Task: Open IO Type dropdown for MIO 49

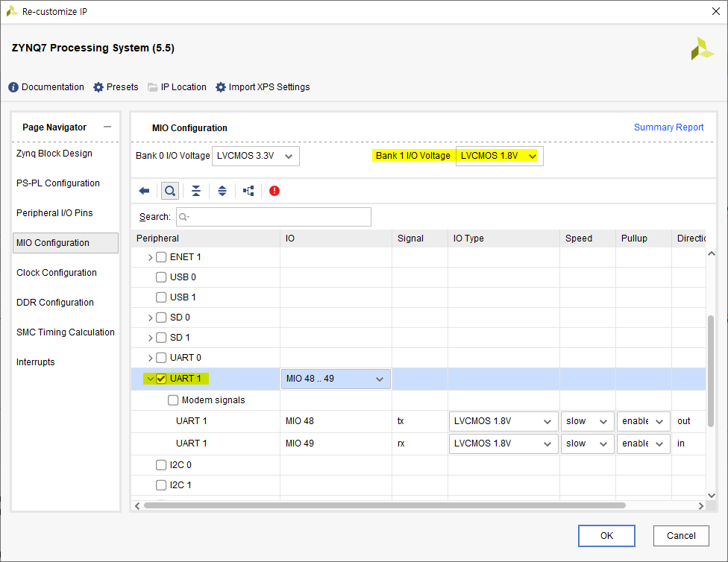Action: click(x=503, y=443)
